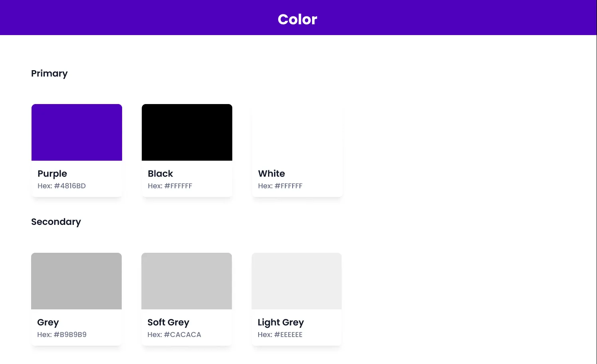
Task: Click the "Light Grey" name label
Action: coord(281,322)
